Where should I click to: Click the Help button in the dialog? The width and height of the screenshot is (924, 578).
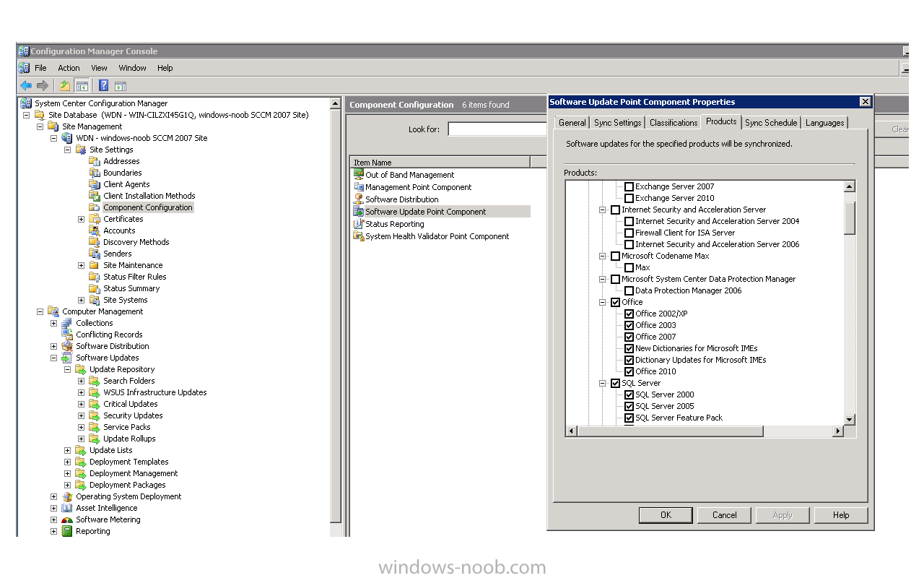click(841, 515)
